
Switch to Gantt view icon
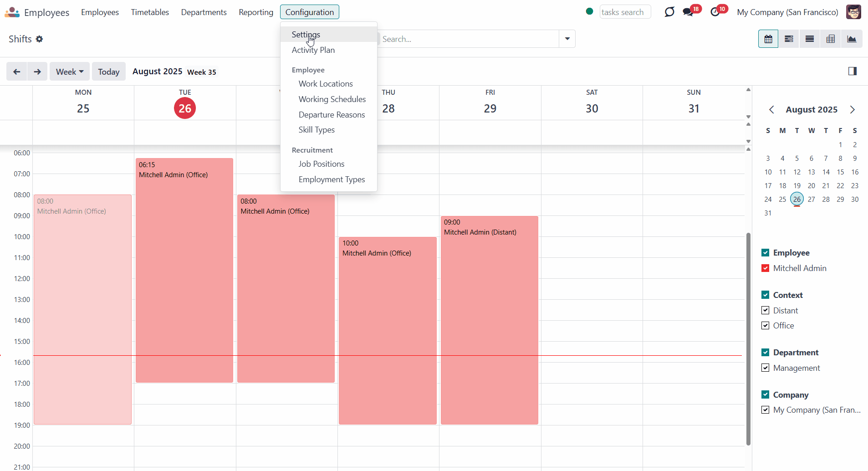tap(789, 39)
